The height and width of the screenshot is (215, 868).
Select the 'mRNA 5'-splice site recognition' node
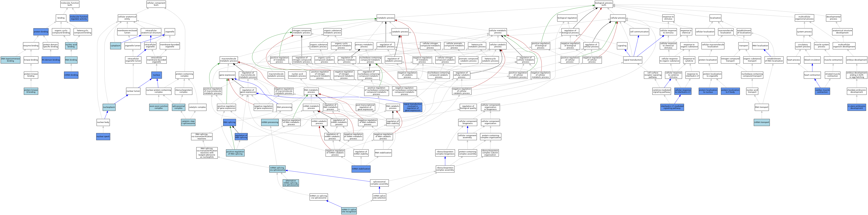[x=349, y=211]
